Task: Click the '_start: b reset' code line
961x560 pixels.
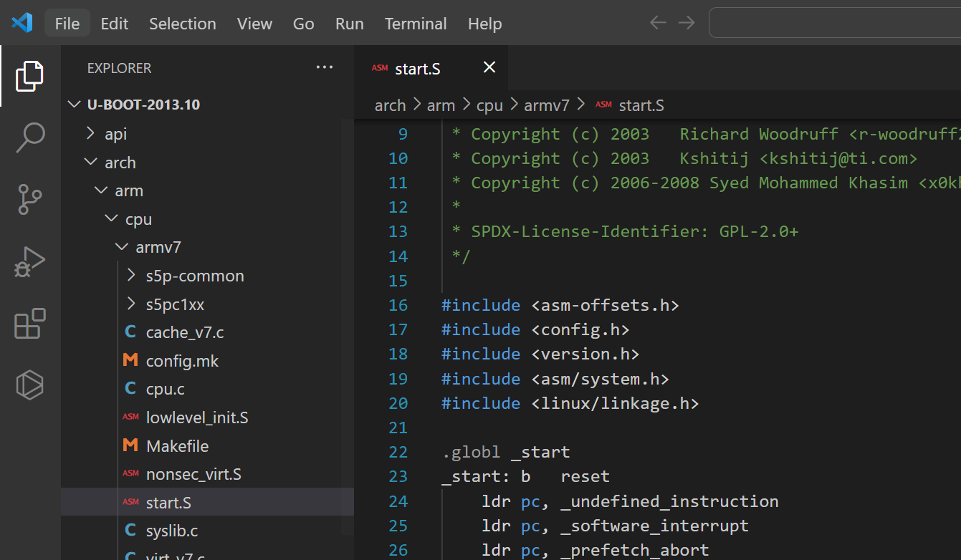Action: (x=525, y=476)
